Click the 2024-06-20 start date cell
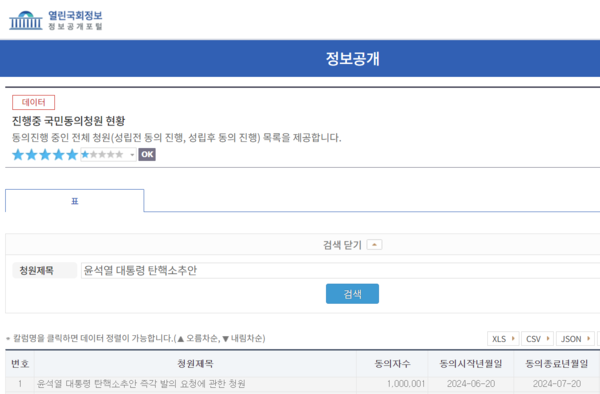Screen dimensions: 600x394 (x=471, y=384)
